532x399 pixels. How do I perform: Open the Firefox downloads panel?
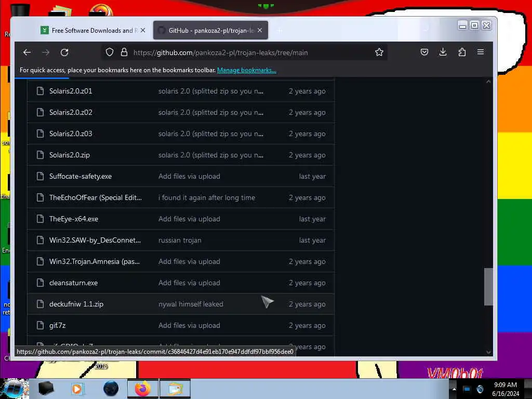click(443, 52)
